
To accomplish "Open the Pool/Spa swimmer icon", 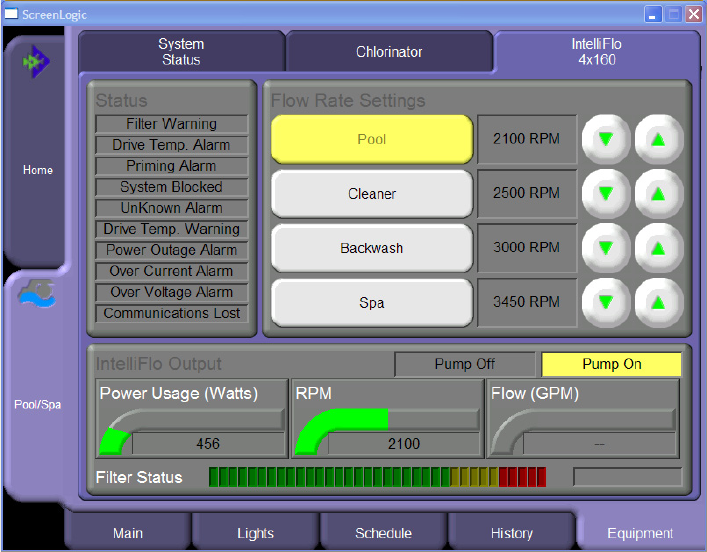I will 37,294.
